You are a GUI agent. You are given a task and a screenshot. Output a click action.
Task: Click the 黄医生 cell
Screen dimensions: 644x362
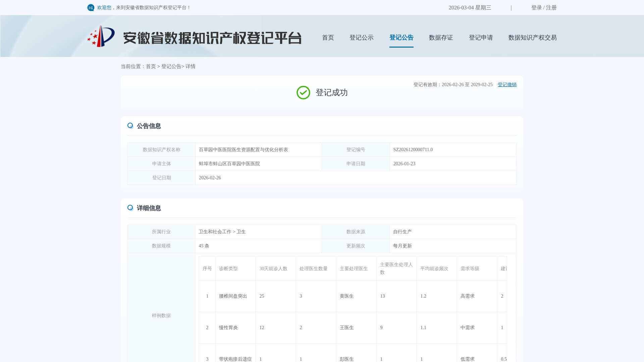(356, 296)
